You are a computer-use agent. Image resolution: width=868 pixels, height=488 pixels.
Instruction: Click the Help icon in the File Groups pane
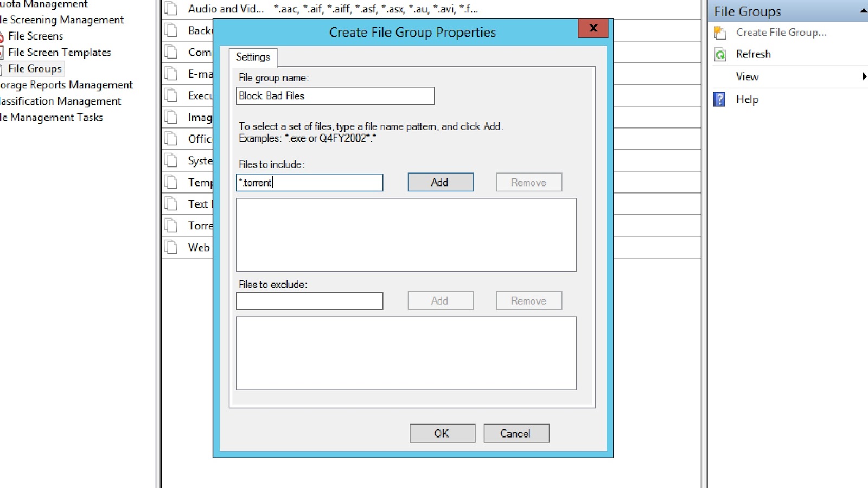point(719,99)
